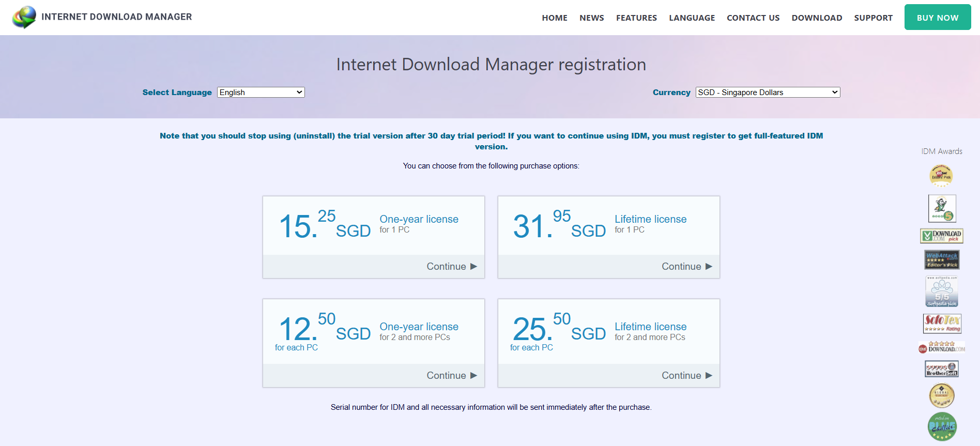Click the 'for each PC' text under 25.50
This screenshot has width=980, height=446.
click(x=531, y=348)
